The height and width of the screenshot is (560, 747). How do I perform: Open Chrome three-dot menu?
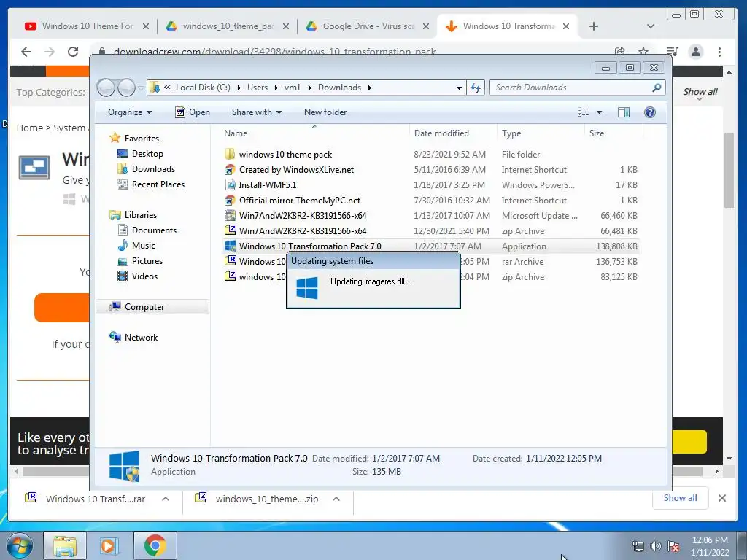[719, 52]
